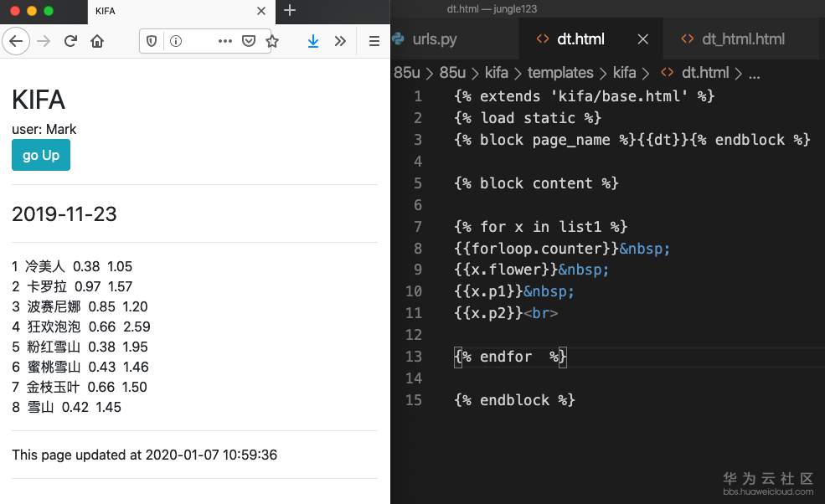
Task: Show site information icon in address bar
Action: [176, 41]
